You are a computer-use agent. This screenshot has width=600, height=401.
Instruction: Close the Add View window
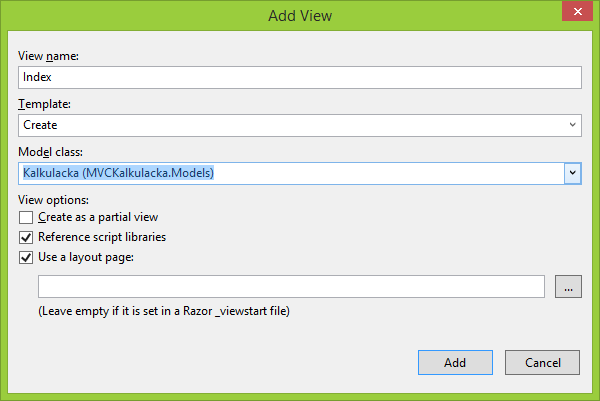577,11
